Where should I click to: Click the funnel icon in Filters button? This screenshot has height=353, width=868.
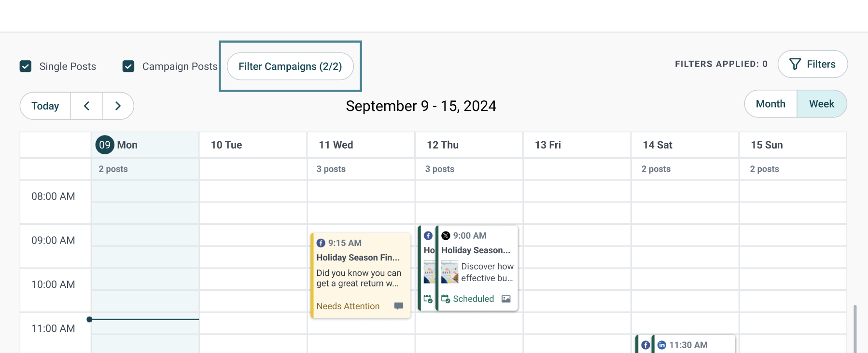[795, 64]
